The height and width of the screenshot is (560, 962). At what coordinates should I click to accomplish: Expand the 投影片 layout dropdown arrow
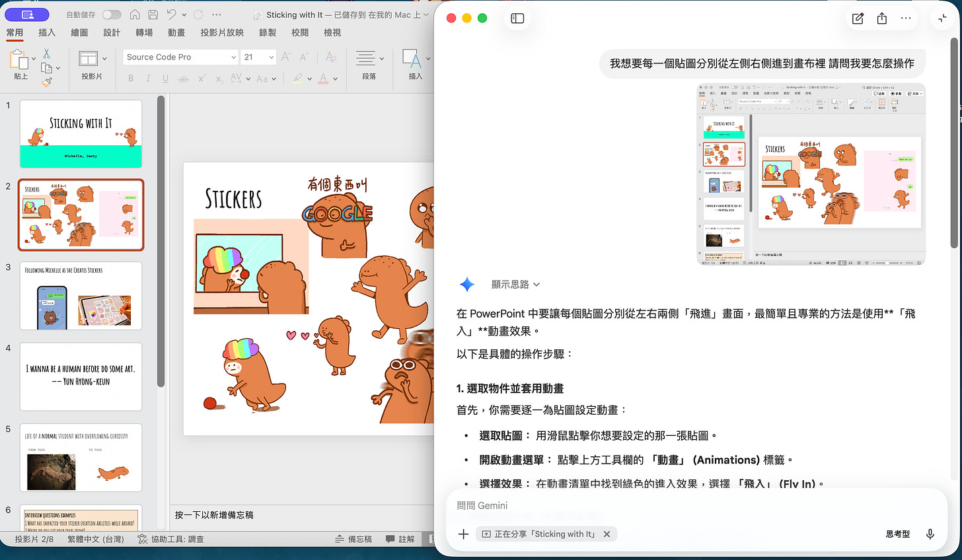click(104, 59)
